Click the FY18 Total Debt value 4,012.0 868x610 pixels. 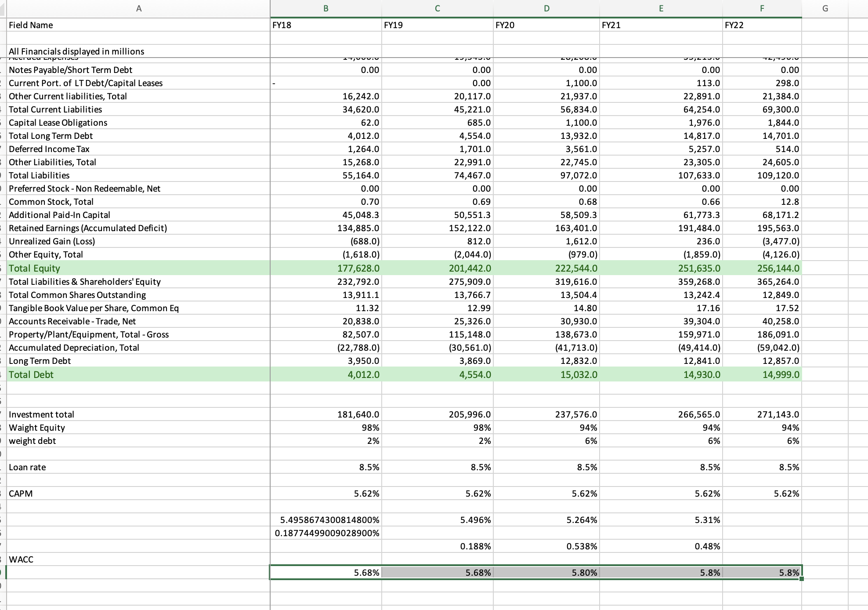click(x=365, y=374)
